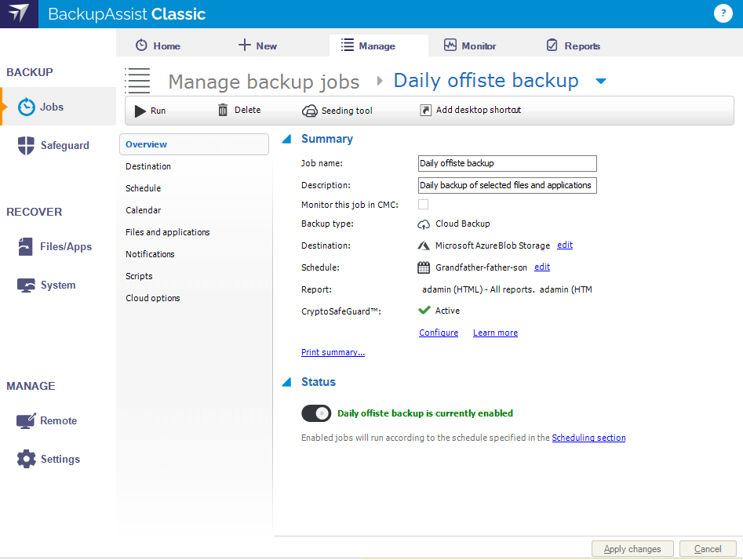Click the New plus icon
743x560 pixels.
(x=244, y=45)
